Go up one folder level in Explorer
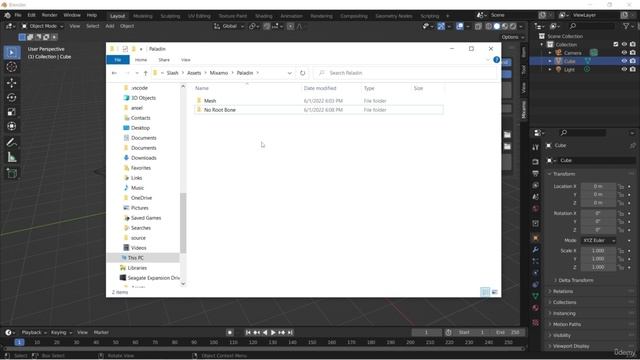640x360 pixels. tap(145, 73)
